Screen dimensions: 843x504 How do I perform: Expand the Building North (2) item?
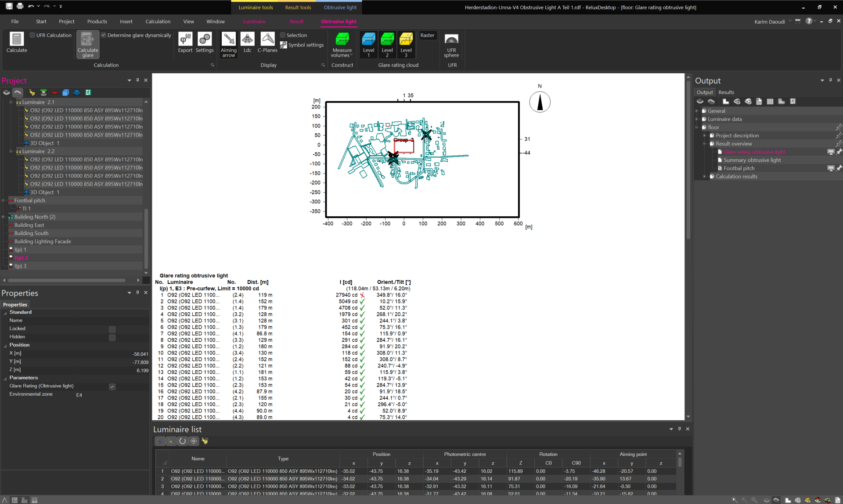(x=3, y=217)
